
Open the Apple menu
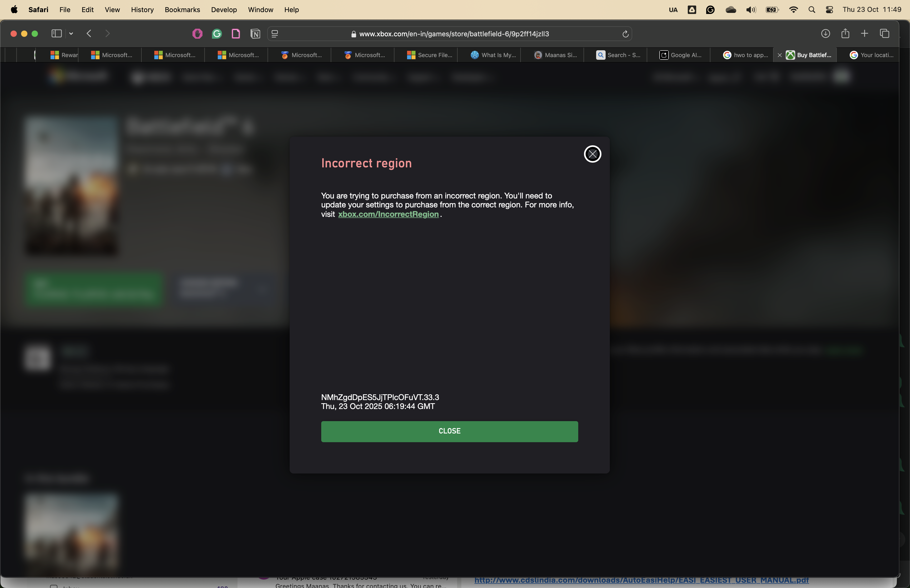click(x=14, y=9)
